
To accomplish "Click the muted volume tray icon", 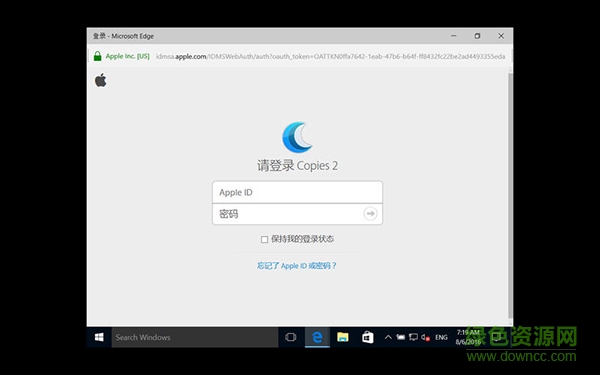I will pyautogui.click(x=426, y=337).
